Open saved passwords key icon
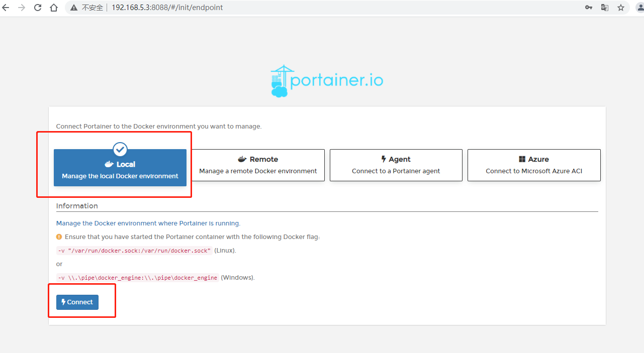The image size is (644, 353). tap(589, 8)
